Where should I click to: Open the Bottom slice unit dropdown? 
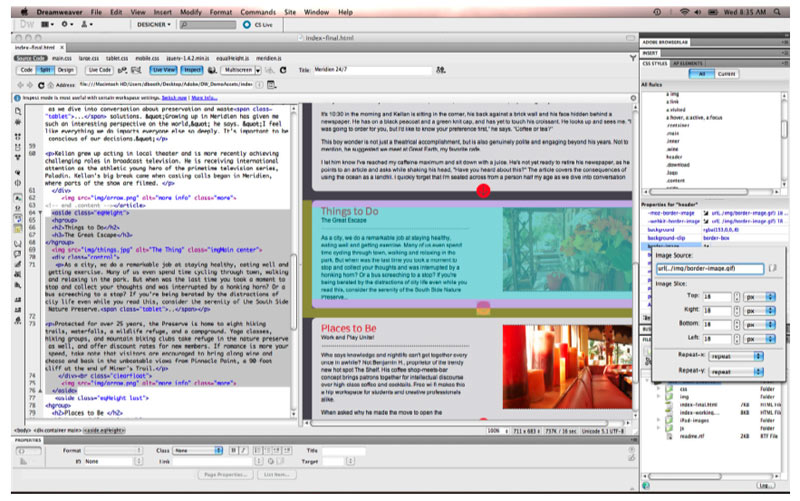[x=760, y=324]
